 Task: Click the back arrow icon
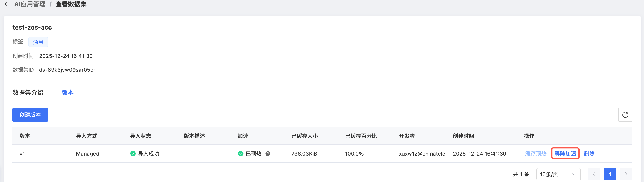(x=7, y=4)
